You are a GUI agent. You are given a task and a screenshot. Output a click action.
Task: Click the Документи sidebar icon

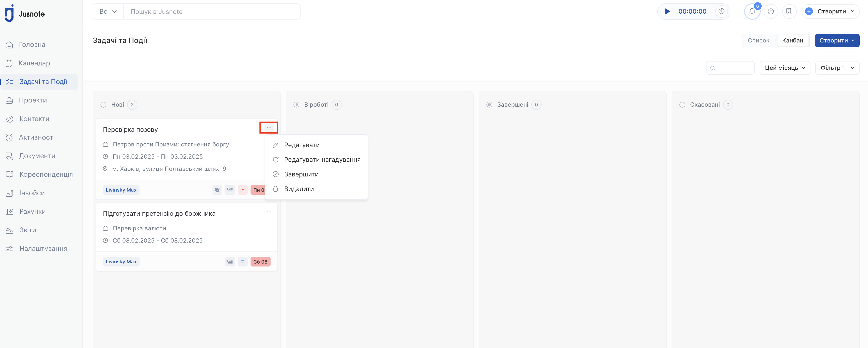tap(10, 156)
